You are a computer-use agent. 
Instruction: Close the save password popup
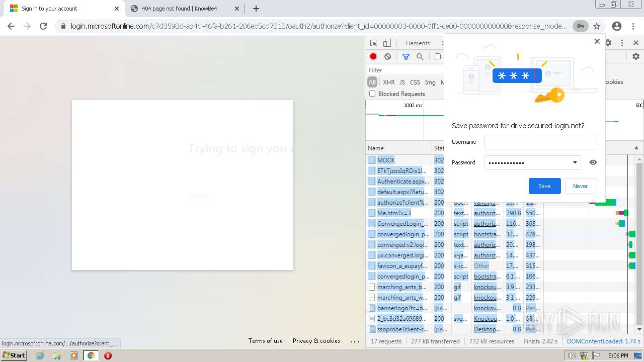tap(597, 41)
